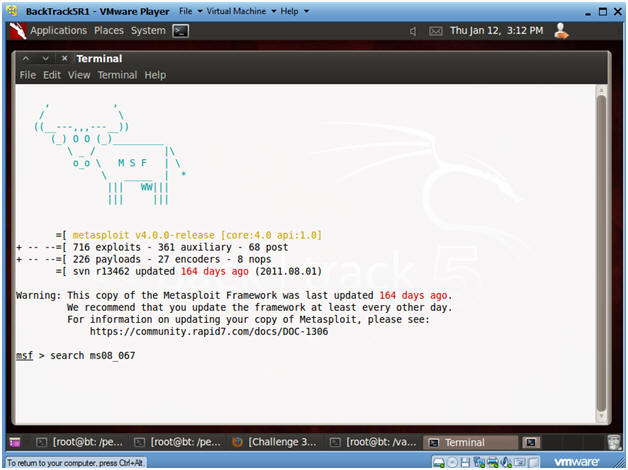Click the 'metasploit v4.0.0-release' version line

click(197, 235)
